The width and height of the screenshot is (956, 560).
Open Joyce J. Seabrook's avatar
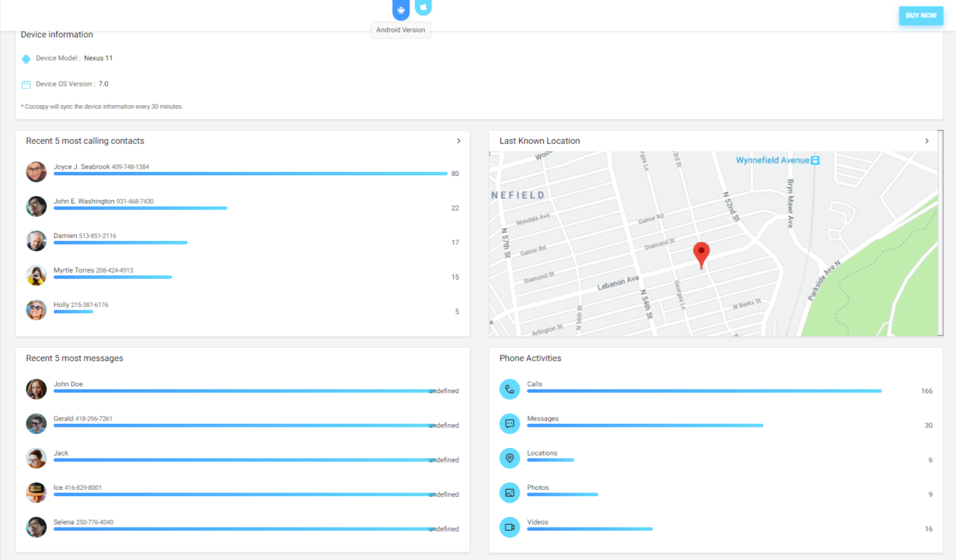36,172
